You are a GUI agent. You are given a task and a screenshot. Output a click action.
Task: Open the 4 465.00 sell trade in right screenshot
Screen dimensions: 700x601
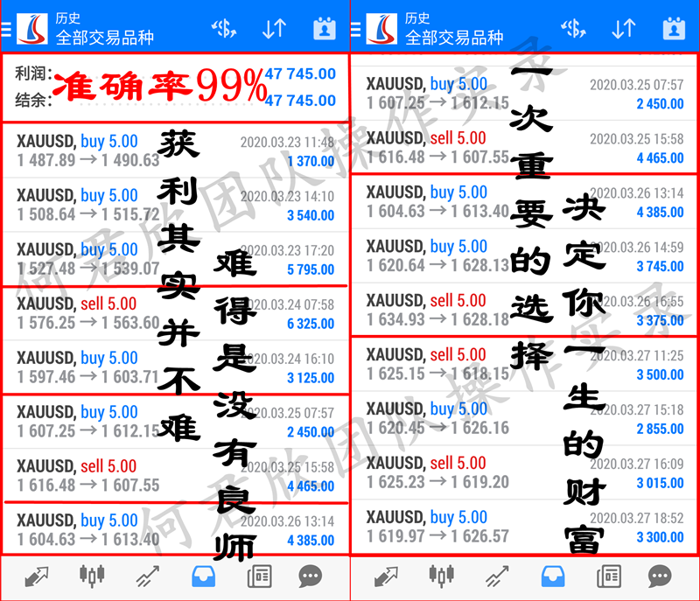tap(524, 147)
